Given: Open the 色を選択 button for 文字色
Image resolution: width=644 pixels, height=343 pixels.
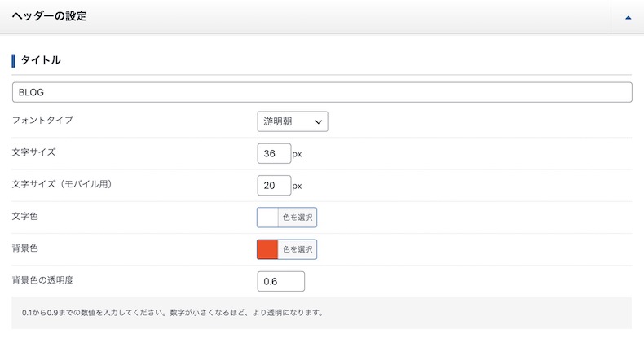Looking at the screenshot, I should pos(298,218).
